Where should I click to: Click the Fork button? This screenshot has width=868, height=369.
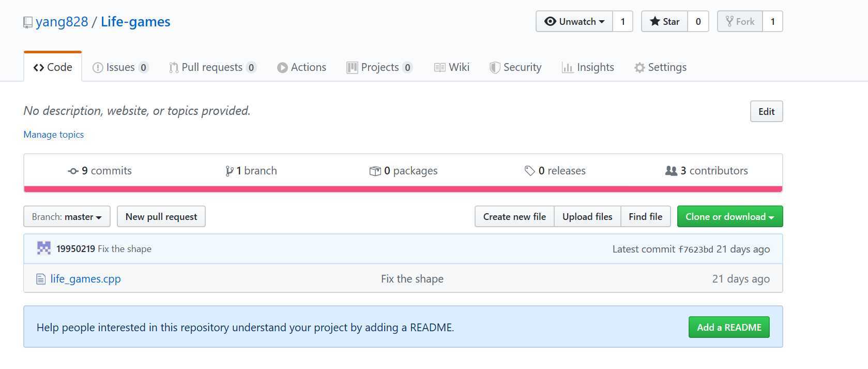click(740, 21)
